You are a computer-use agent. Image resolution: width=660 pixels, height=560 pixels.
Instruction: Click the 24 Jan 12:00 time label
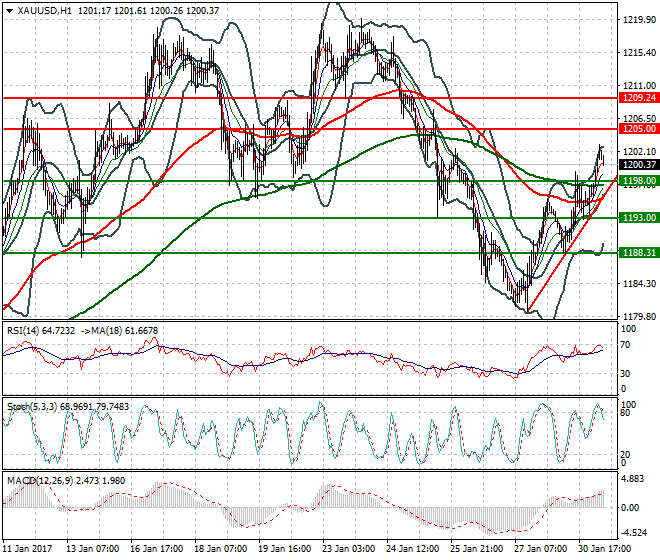(412, 549)
